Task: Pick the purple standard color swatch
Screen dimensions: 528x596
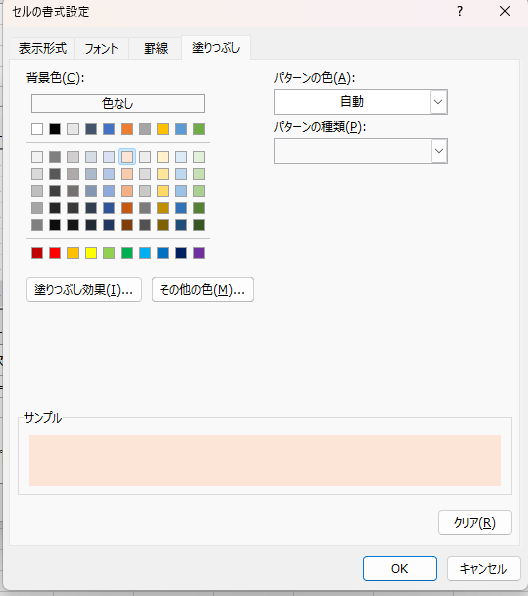Action: click(199, 253)
